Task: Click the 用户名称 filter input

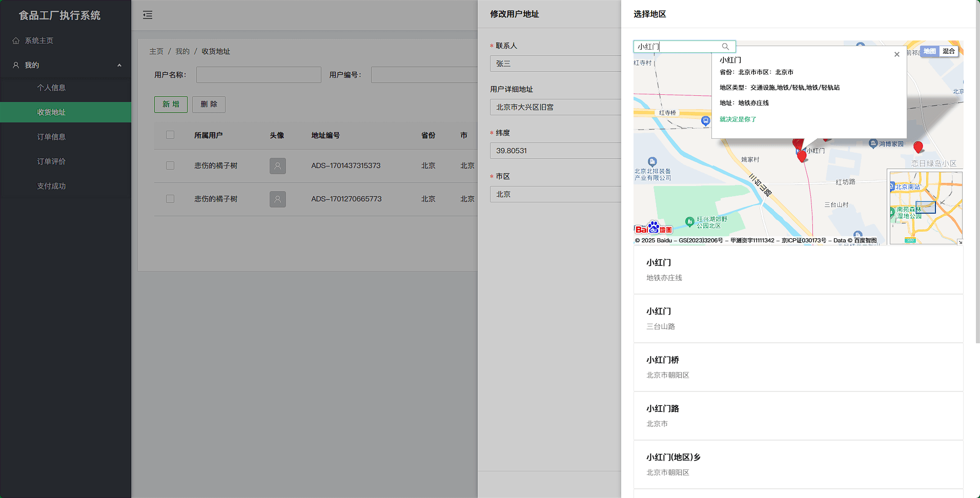Action: [x=258, y=75]
